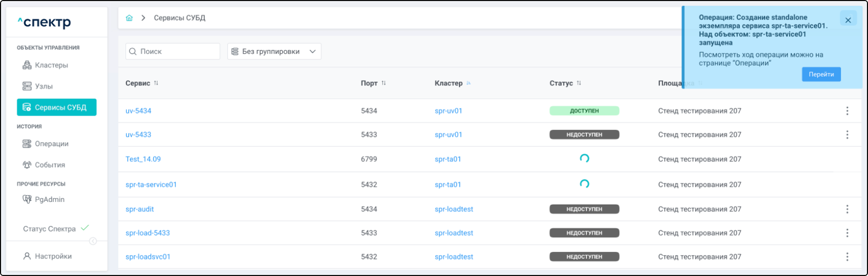The height and width of the screenshot is (276, 868).
Task: Open the spr-loadtest cluster link for spr-audit
Action: [454, 209]
